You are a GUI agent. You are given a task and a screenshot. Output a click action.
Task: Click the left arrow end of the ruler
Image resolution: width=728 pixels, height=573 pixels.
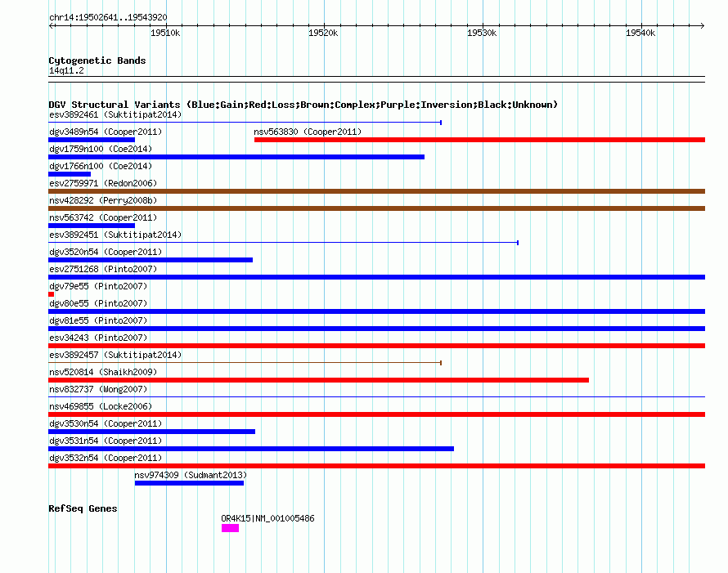51,25
